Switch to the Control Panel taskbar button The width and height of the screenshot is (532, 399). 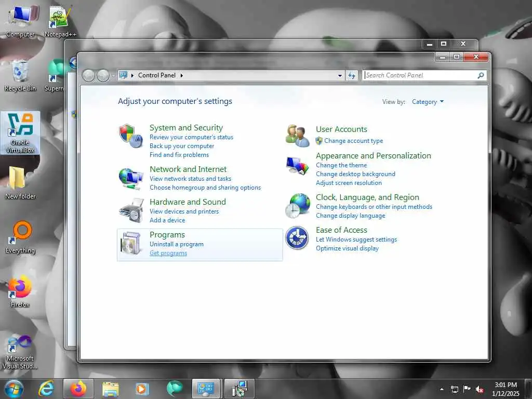click(206, 389)
